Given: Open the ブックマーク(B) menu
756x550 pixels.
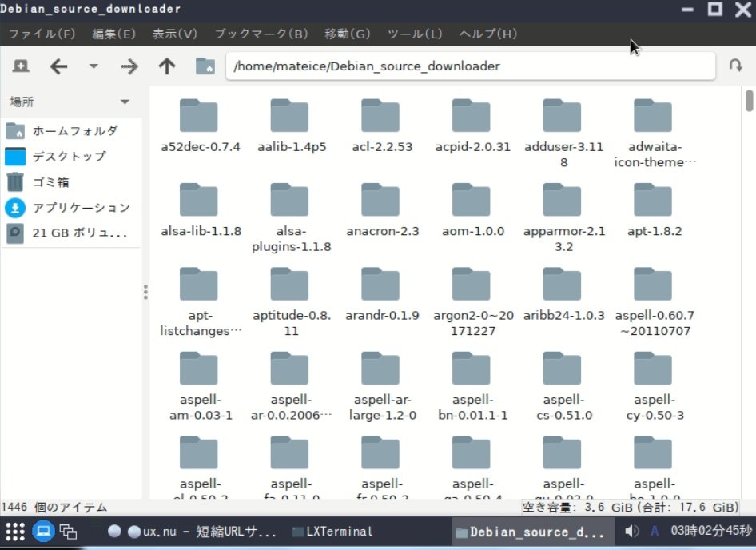Looking at the screenshot, I should click(261, 34).
